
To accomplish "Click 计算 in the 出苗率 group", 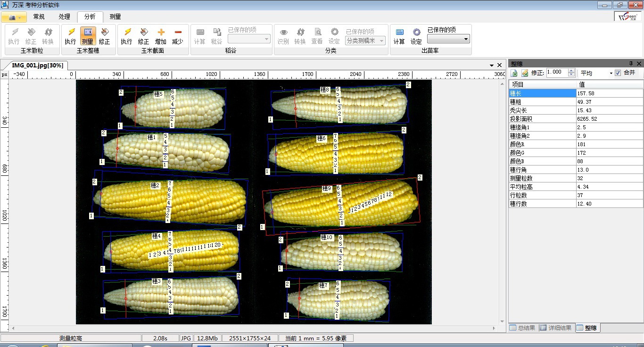I will 399,36.
